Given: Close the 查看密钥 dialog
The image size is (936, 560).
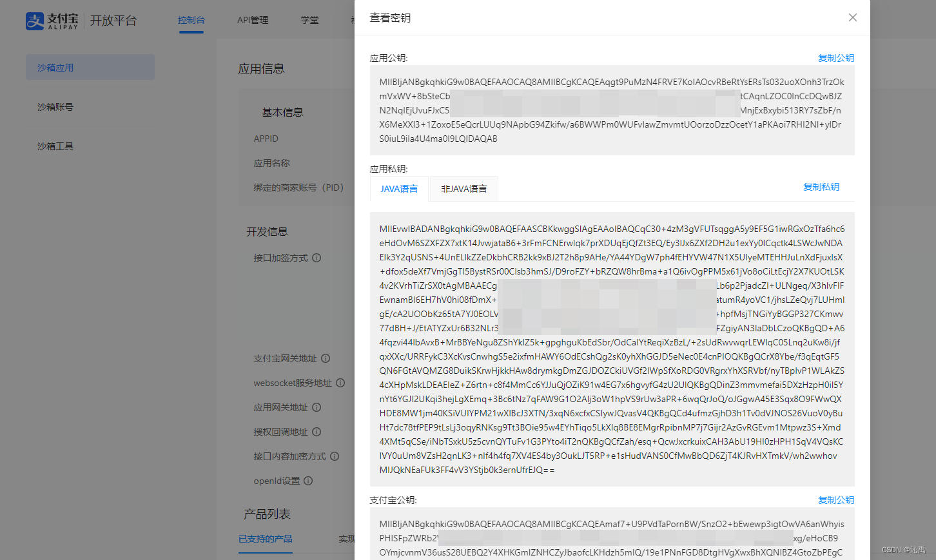Looking at the screenshot, I should tap(852, 17).
